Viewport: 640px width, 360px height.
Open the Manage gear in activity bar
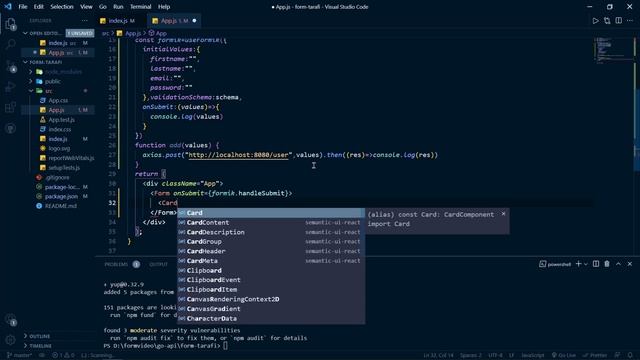11,339
